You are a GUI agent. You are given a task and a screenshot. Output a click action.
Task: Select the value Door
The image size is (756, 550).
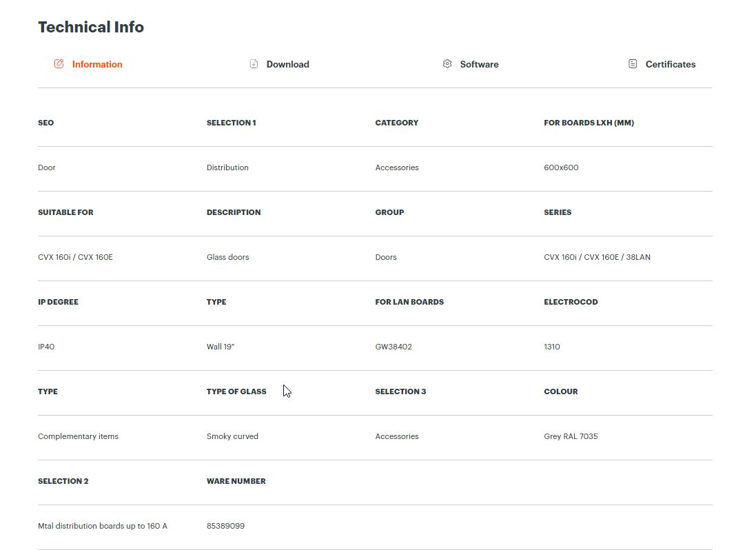47,167
